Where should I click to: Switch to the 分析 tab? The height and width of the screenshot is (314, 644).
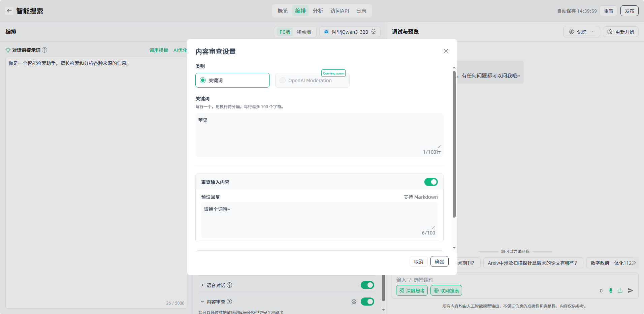pos(318,11)
